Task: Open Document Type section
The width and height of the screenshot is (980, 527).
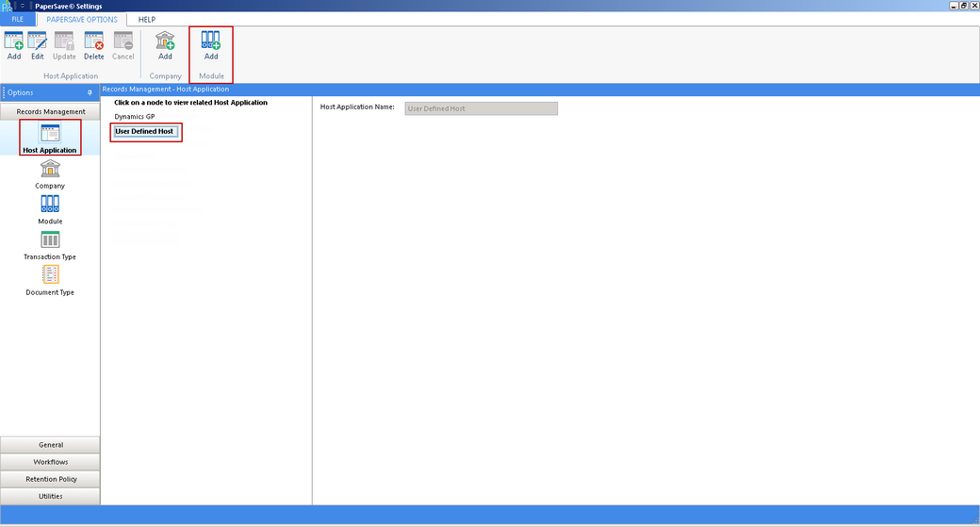Action: (50, 278)
